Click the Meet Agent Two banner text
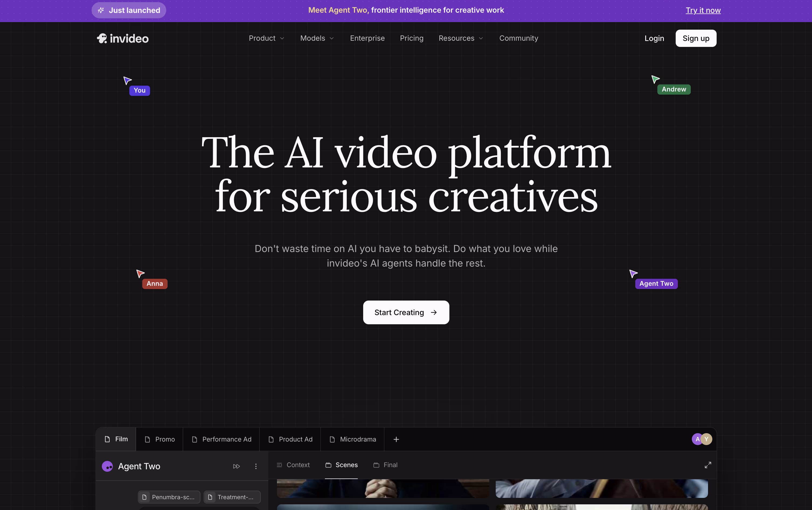The image size is (812, 510). tap(406, 10)
